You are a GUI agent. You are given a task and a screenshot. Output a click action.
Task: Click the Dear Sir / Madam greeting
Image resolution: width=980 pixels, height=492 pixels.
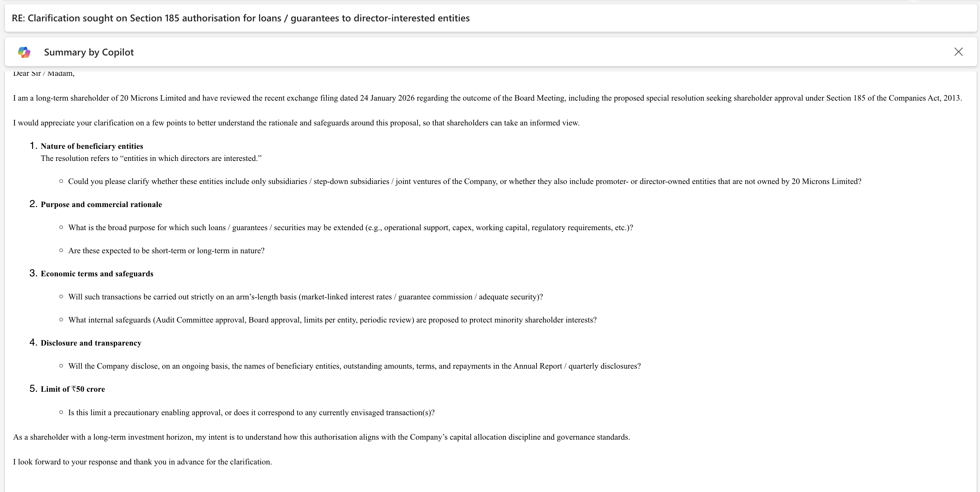coord(44,74)
